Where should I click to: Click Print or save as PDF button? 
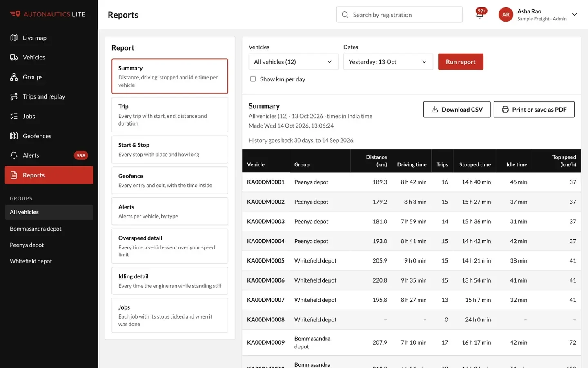coord(534,110)
